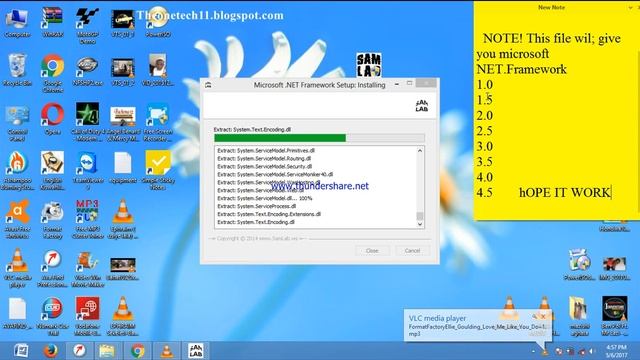Click the extract log scrollbar up arrow
Image resolution: width=640 pixels, height=360 pixels.
[420, 151]
